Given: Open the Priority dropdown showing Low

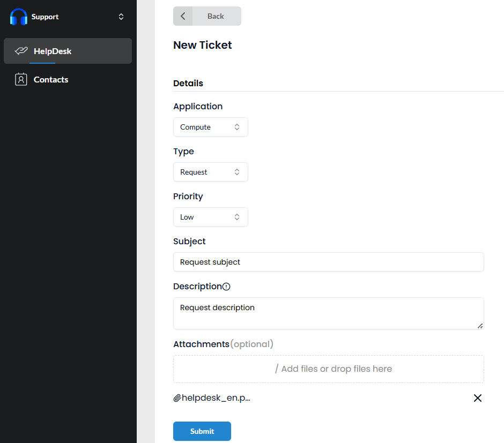Looking at the screenshot, I should tap(210, 217).
